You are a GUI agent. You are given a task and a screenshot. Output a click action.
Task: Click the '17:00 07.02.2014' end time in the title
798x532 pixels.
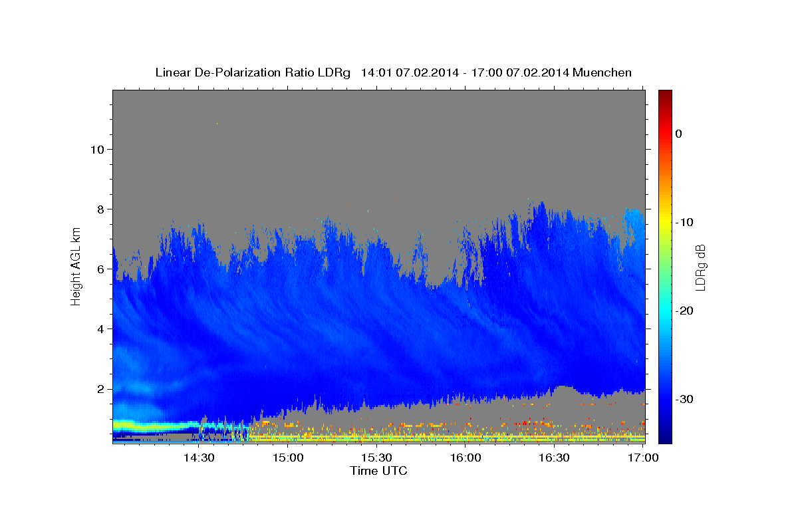[x=520, y=72]
